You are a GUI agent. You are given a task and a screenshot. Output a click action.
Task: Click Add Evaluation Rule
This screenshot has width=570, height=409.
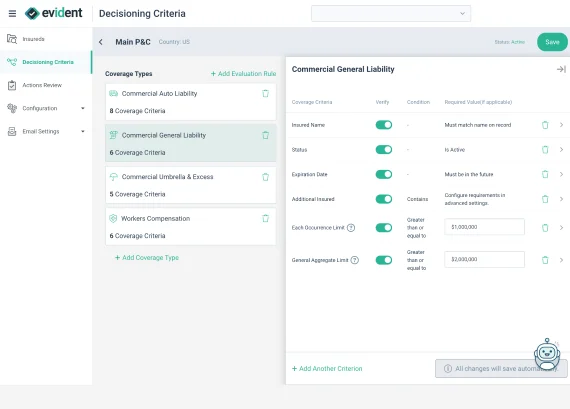click(243, 74)
